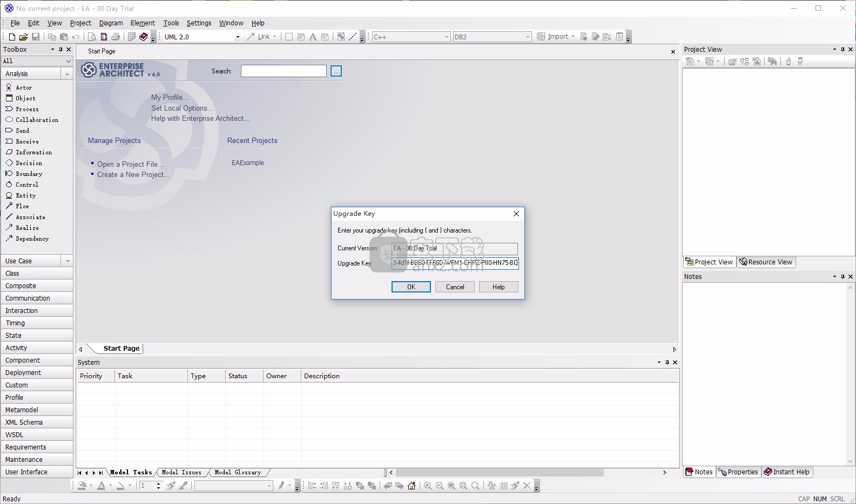Open the Import dropdown arrow
Screen dimensions: 856x504
tap(573, 37)
